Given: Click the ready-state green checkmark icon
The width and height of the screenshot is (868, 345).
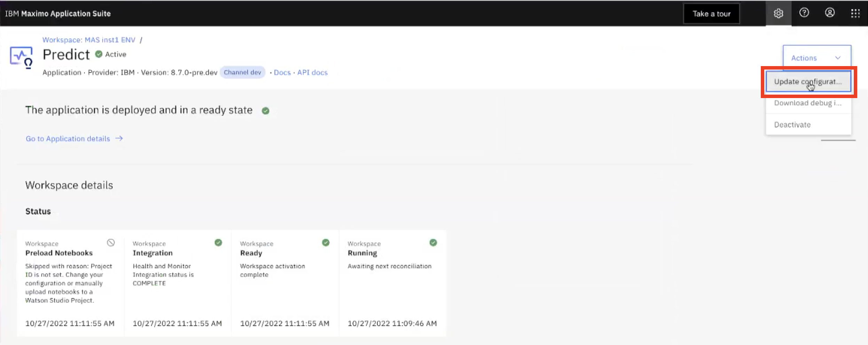Looking at the screenshot, I should tap(266, 111).
